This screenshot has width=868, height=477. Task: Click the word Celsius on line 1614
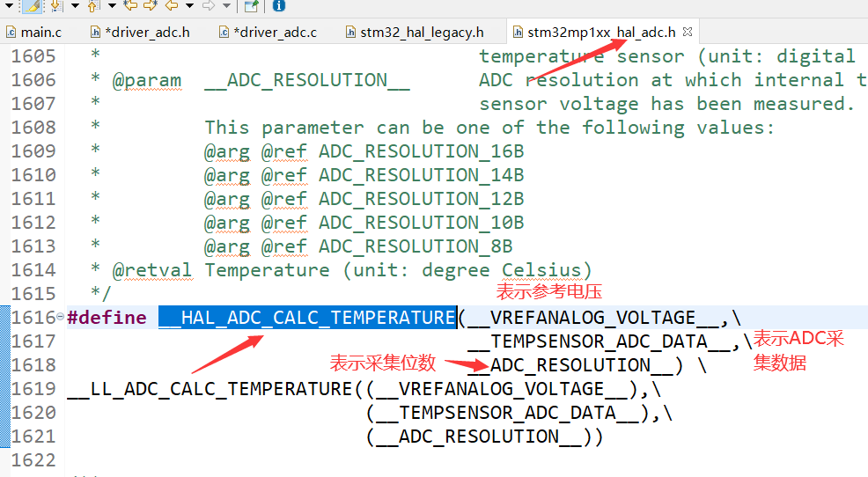pos(541,270)
